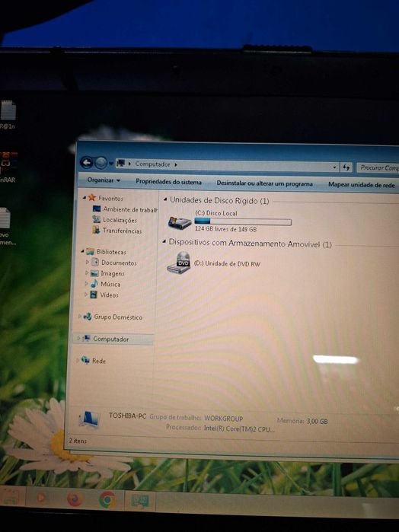Click the Imagens library icon
The image size is (399, 532).
(x=94, y=273)
